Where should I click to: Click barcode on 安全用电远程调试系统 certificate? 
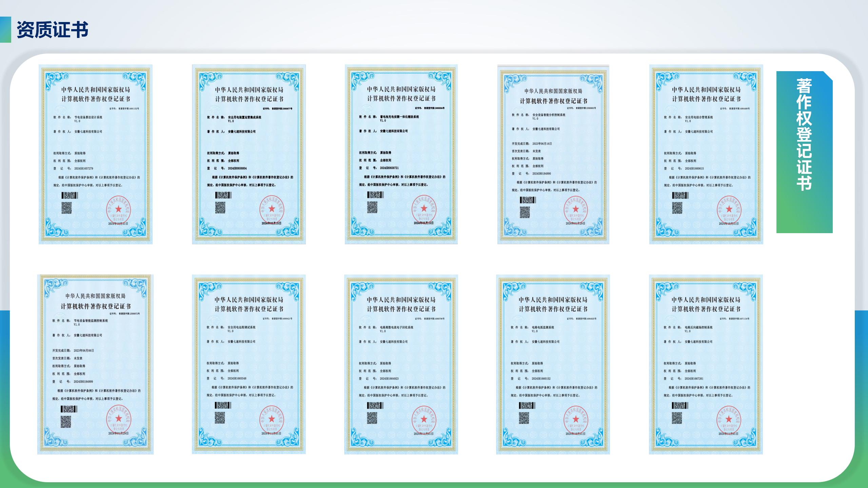tap(223, 405)
